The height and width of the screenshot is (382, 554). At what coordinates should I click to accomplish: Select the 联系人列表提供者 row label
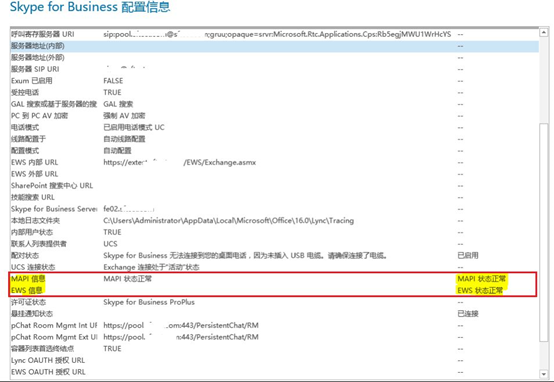click(39, 244)
